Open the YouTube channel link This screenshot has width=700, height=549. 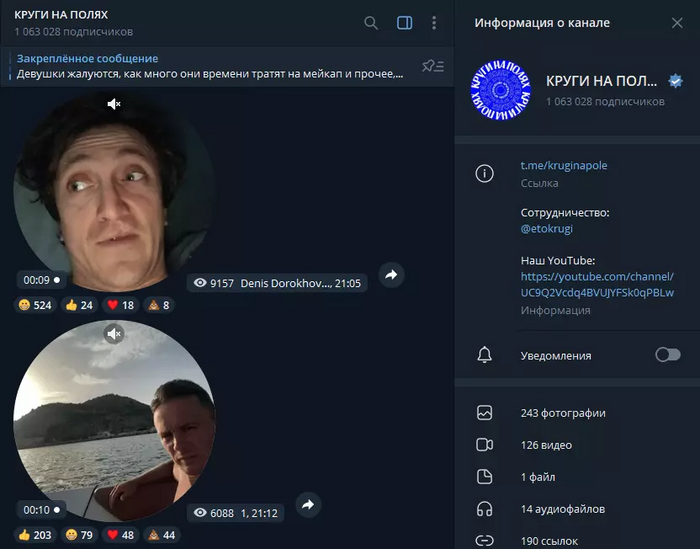click(597, 284)
